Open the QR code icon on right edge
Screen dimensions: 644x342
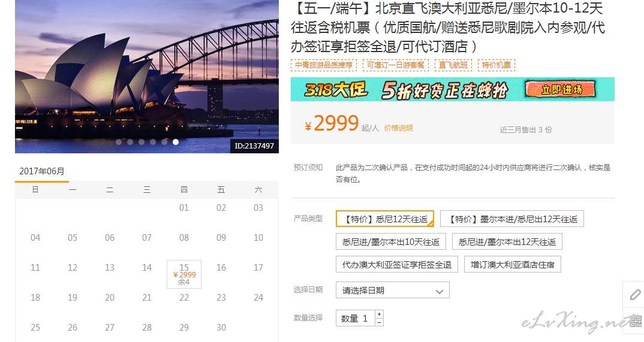point(635,321)
